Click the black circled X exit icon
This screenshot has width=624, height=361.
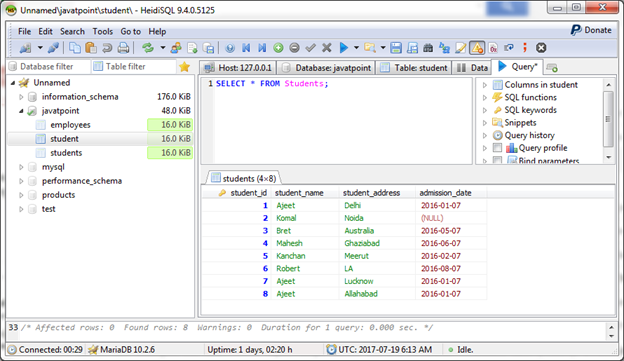coord(541,48)
